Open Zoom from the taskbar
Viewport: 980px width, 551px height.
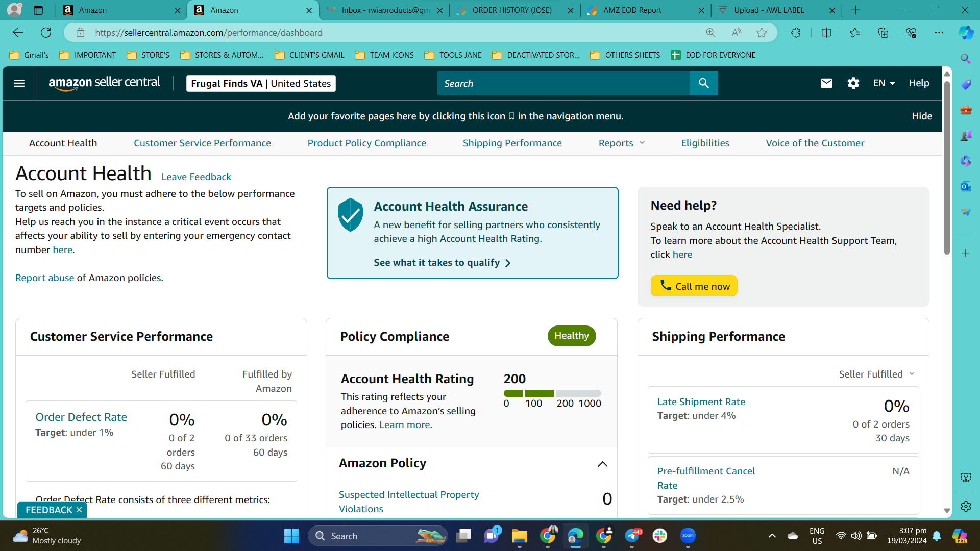(x=688, y=536)
